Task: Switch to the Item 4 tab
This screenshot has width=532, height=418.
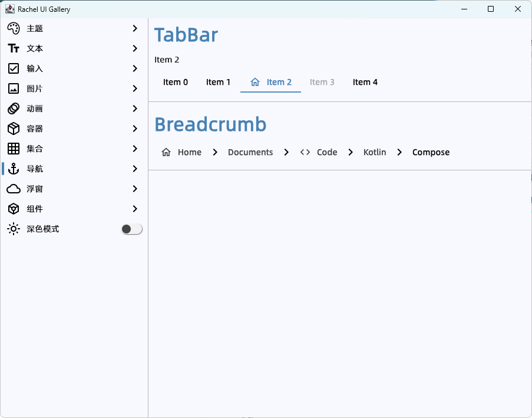Action: click(x=365, y=82)
